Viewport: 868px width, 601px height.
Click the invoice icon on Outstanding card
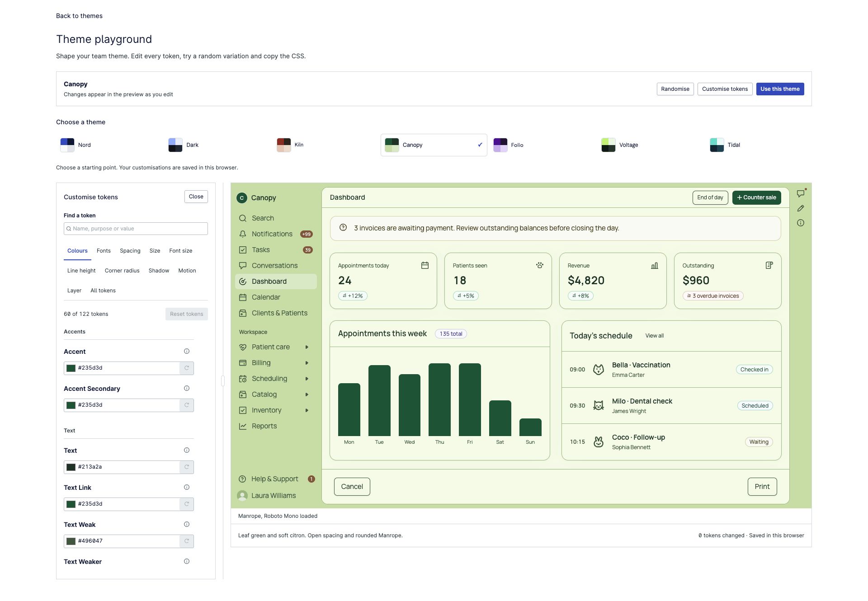point(769,265)
